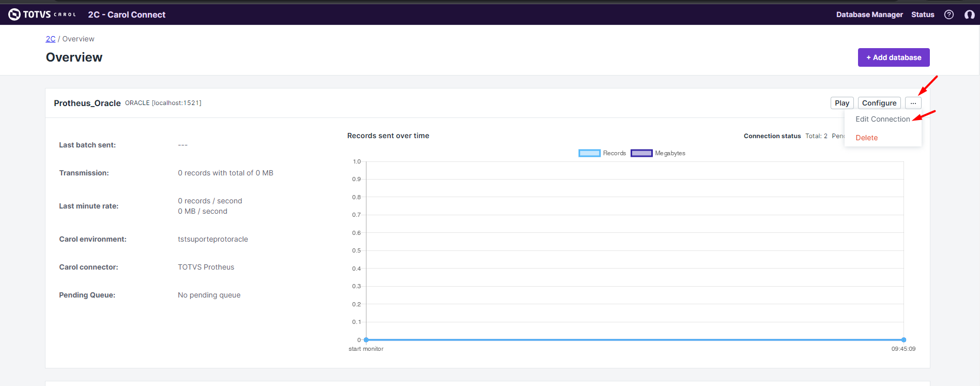Click the Protheus_Oracle database name
Screen dimensions: 980x386
(x=87, y=103)
